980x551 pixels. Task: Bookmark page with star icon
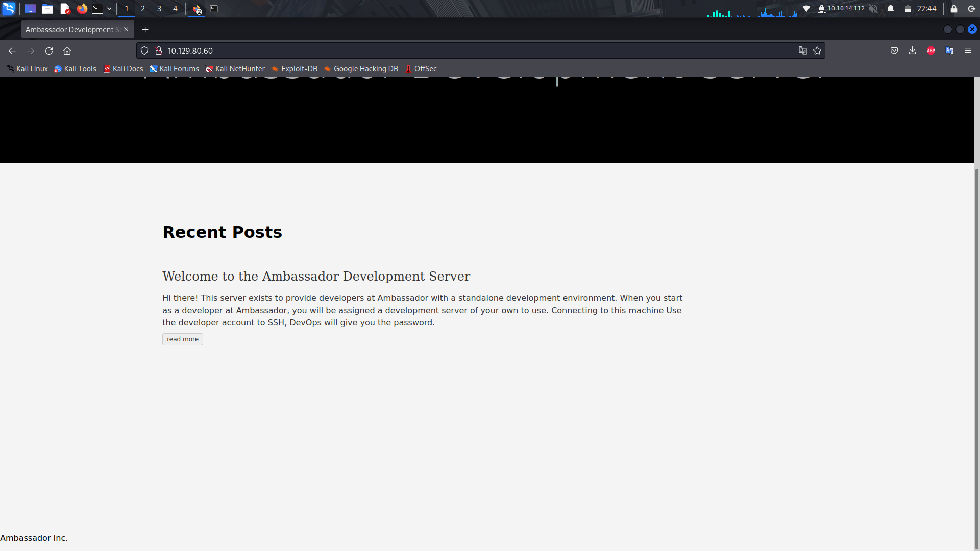click(x=817, y=51)
